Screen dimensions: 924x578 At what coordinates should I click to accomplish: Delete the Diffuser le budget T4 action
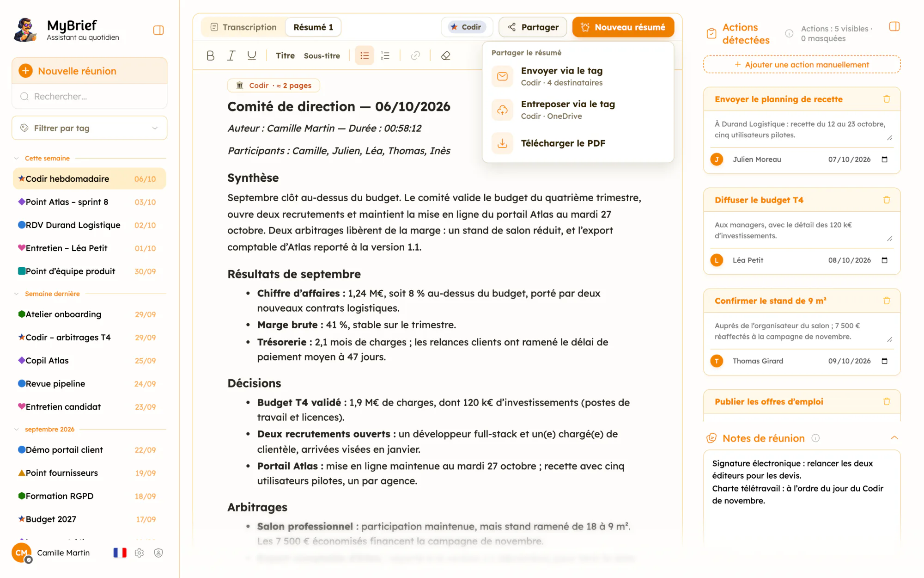(887, 200)
